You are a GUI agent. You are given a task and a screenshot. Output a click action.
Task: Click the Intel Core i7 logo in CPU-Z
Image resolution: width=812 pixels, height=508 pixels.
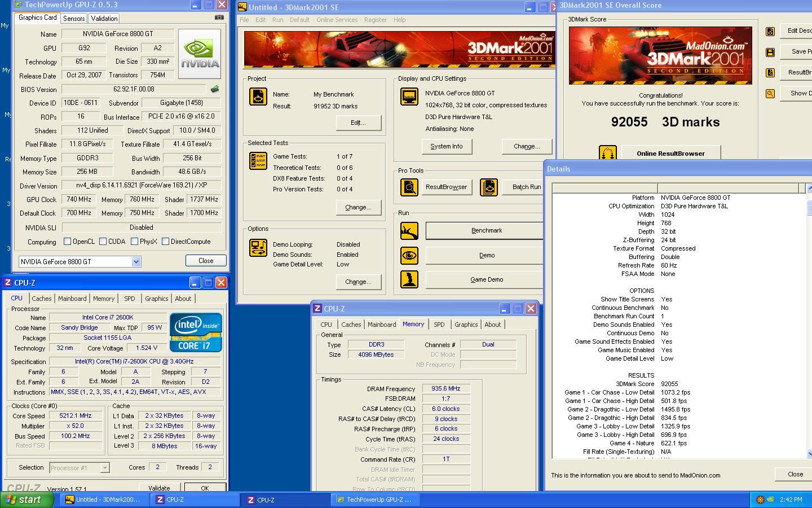196,333
